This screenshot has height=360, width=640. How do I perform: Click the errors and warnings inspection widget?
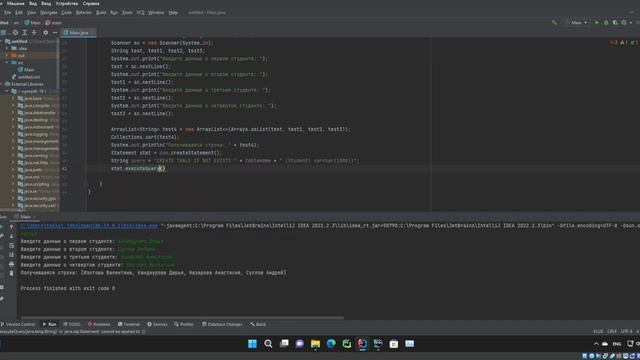point(624,42)
